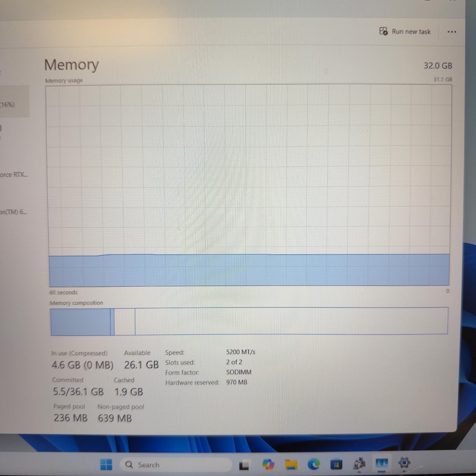Click the Memory composition label
The height and width of the screenshot is (476, 476).
(x=76, y=303)
